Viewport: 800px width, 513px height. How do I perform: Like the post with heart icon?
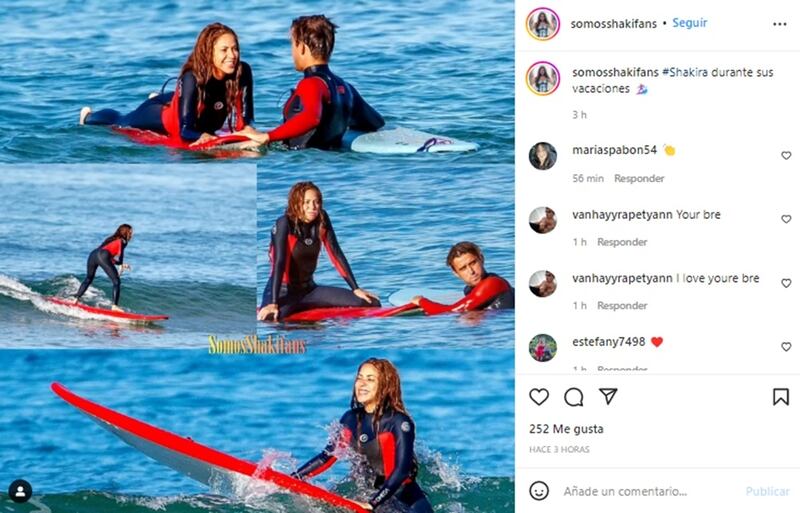539,397
